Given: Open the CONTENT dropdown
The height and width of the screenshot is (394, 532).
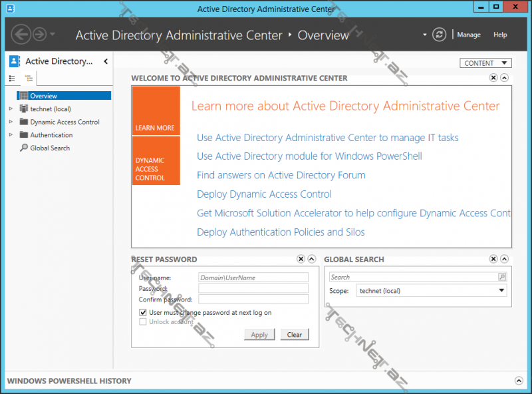Looking at the screenshot, I should click(485, 63).
